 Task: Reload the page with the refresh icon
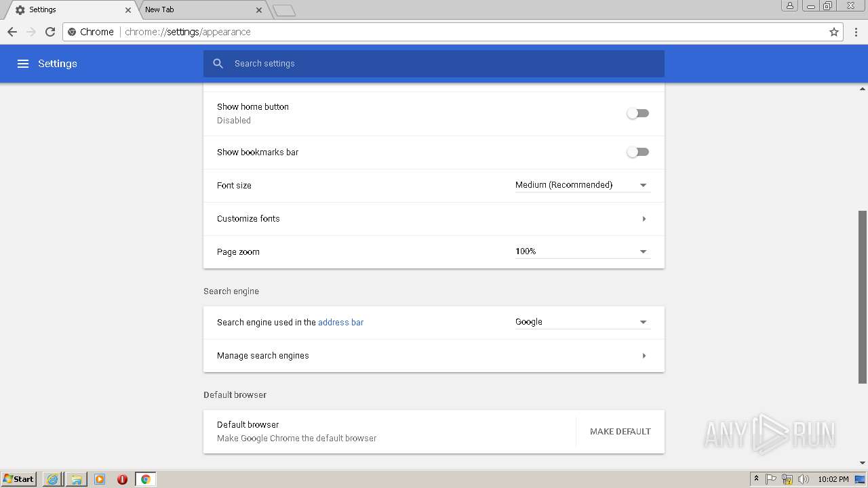point(50,32)
